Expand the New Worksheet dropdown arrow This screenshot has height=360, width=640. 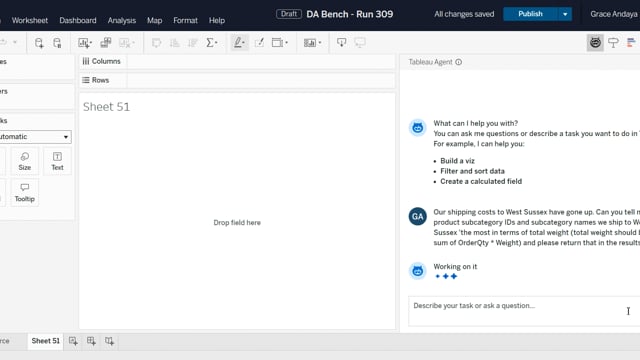tap(91, 43)
